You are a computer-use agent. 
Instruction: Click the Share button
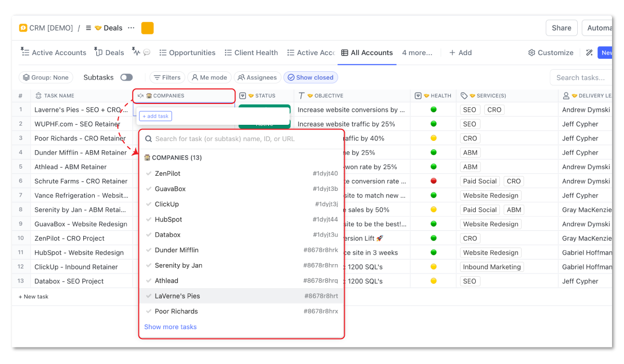click(561, 28)
